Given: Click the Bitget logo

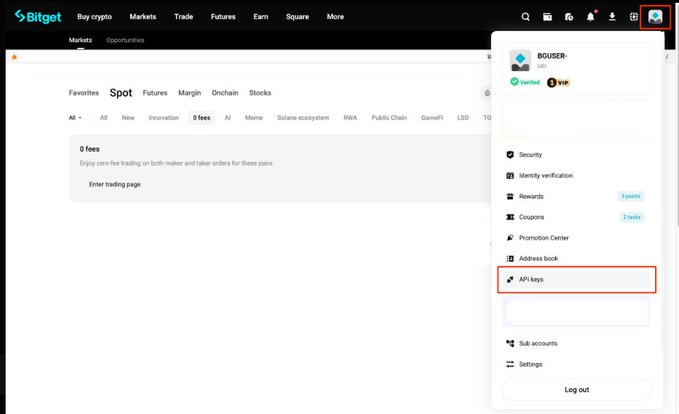Looking at the screenshot, I should coord(38,16).
